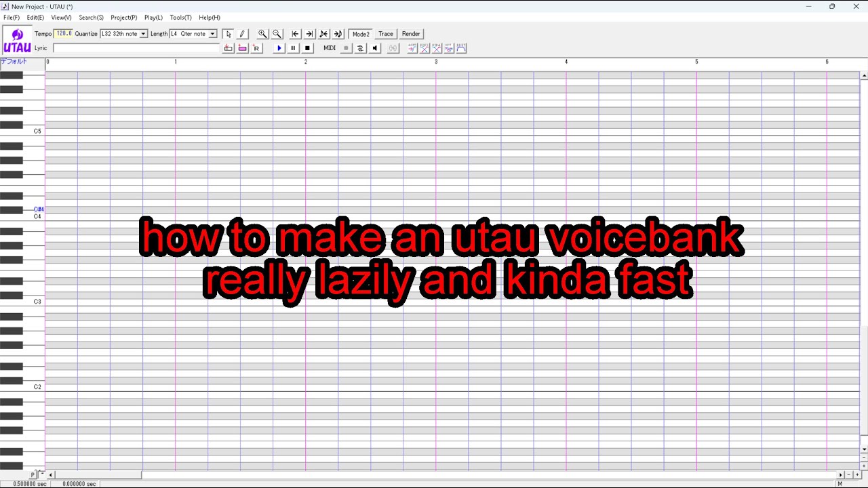The width and height of the screenshot is (868, 488).
Task: Click the C5 piano key
Action: pyautogui.click(x=22, y=131)
